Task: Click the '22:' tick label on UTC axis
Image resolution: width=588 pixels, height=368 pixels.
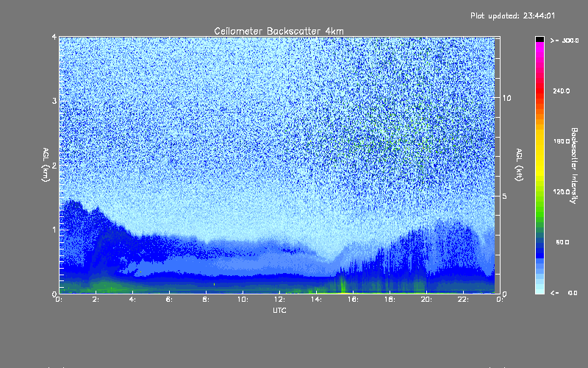Action: 463,300
